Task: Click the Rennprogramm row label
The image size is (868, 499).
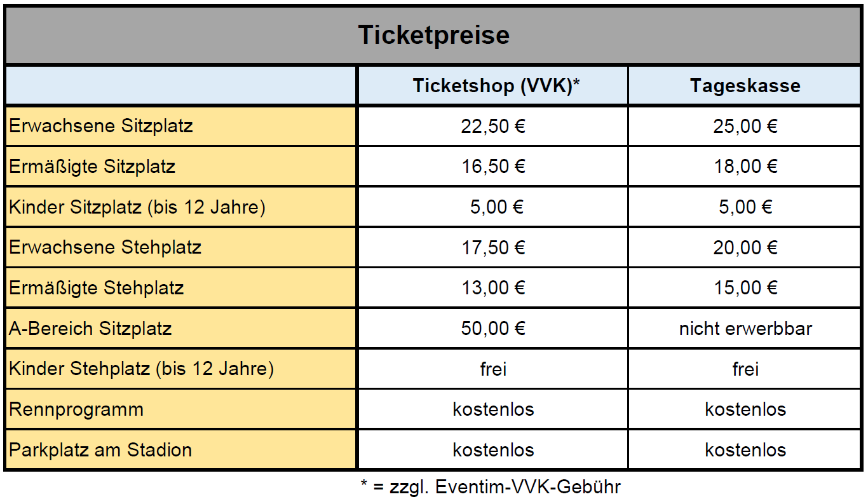Action: 76,409
